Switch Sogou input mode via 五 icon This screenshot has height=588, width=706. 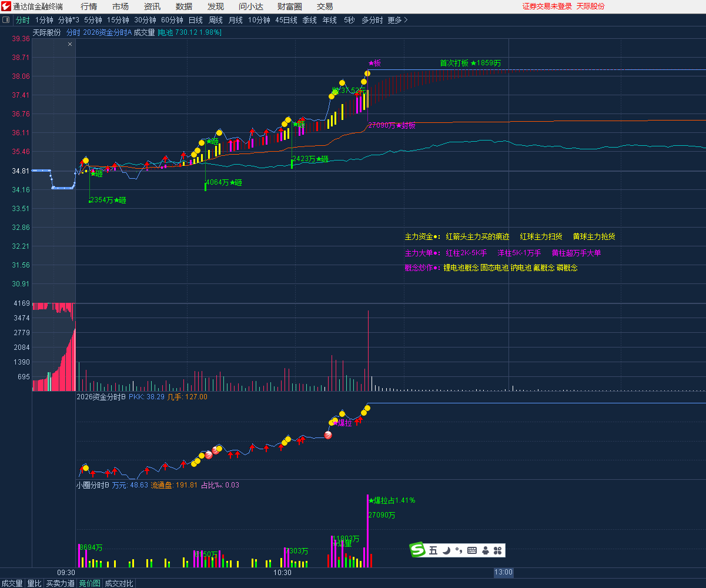coord(433,550)
